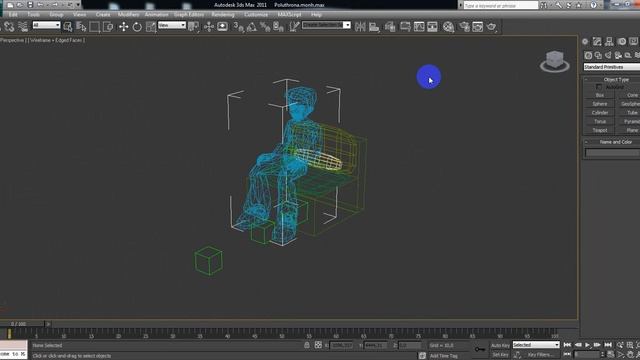Click the Bind to Space Warp icon
This screenshot has width=640, height=360.
coord(23,27)
